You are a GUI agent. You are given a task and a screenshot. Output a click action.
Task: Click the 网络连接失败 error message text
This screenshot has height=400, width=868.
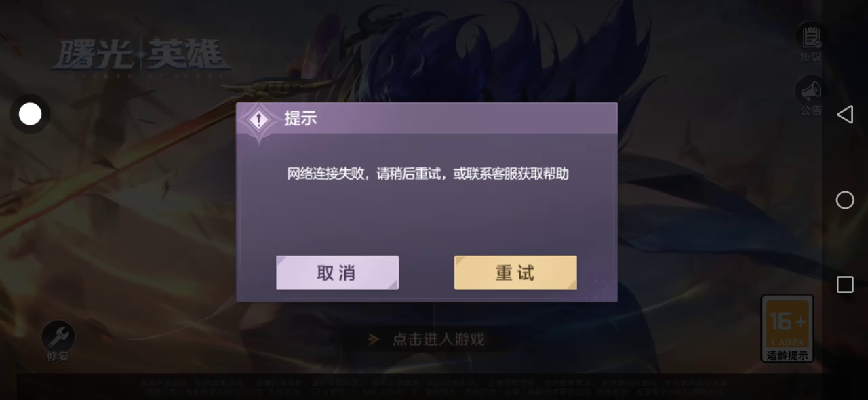point(428,174)
